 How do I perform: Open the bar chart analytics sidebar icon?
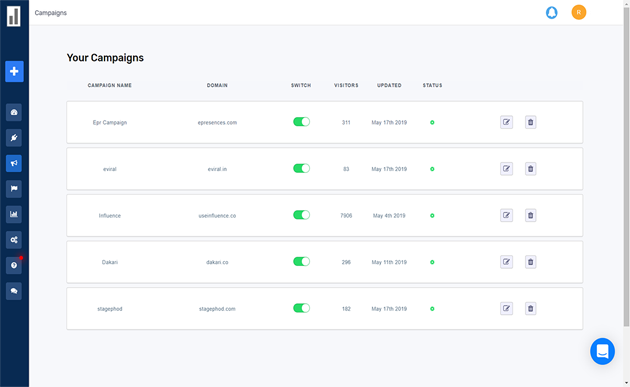click(14, 214)
